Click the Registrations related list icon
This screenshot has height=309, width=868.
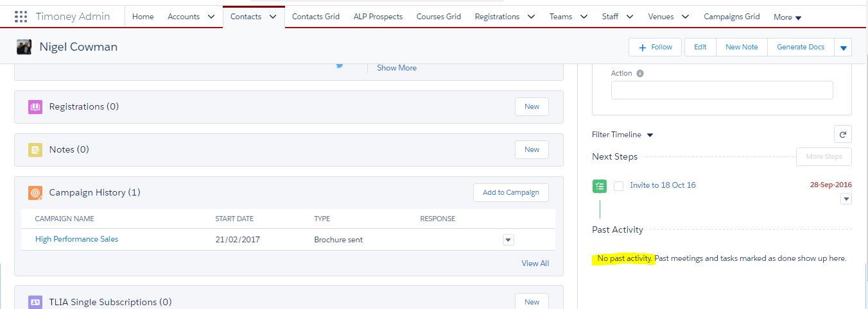pos(35,107)
